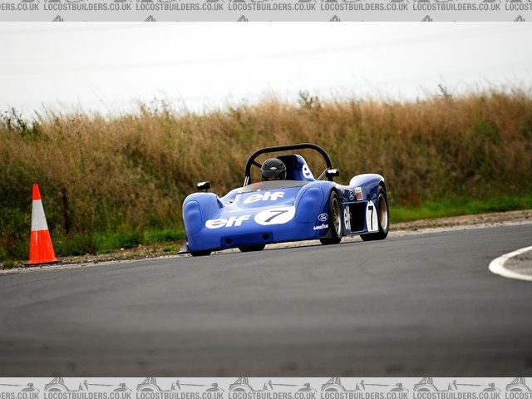Viewport: 532px width, 399px height.
Task: Click the rear wheel of the race car
Action: 380,212
